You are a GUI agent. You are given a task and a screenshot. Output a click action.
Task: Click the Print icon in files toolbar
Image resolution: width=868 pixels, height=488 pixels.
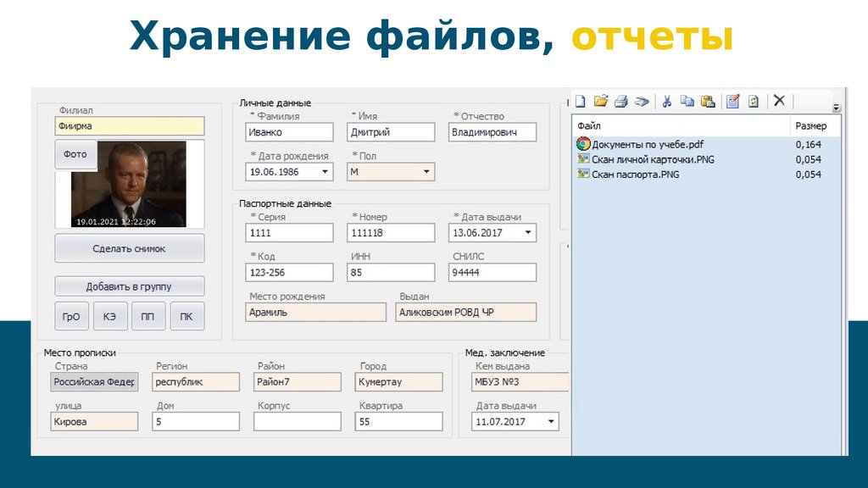tap(621, 102)
